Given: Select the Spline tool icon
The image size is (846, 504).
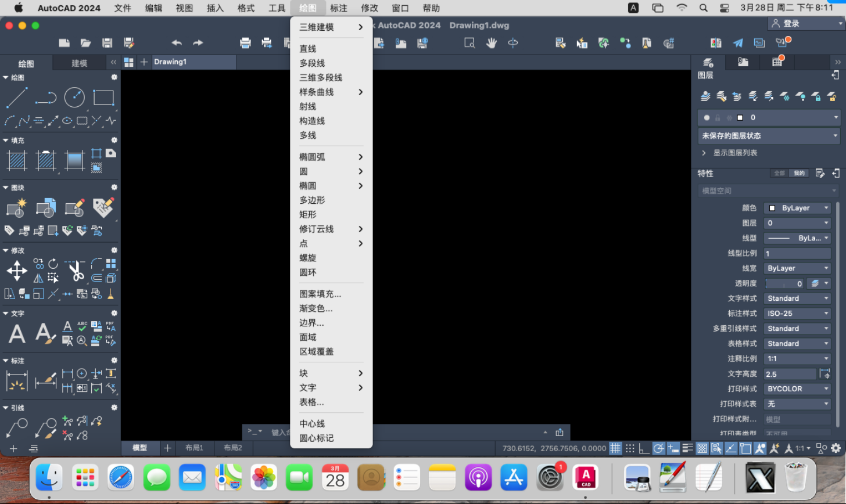Looking at the screenshot, I should click(x=24, y=121).
